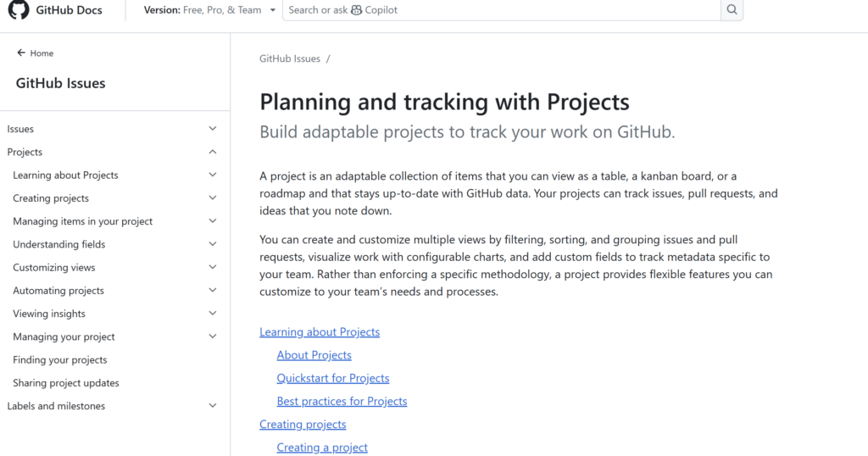Screen dimensions: 868x456
Task: Expand Learning about Projects chevron in sidebar
Action: tap(213, 175)
